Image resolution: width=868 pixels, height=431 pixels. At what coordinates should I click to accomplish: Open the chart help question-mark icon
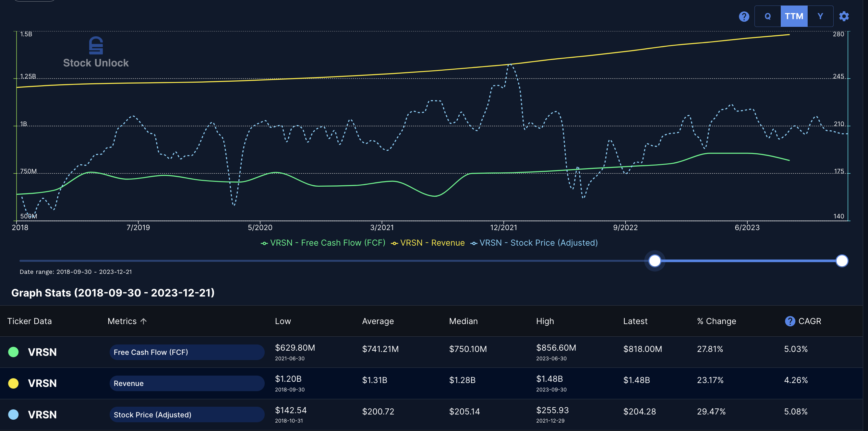(744, 16)
